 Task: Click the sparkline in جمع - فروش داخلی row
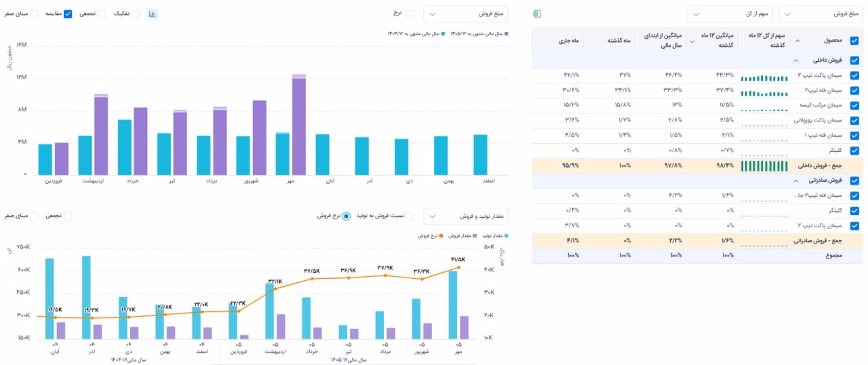pyautogui.click(x=764, y=165)
